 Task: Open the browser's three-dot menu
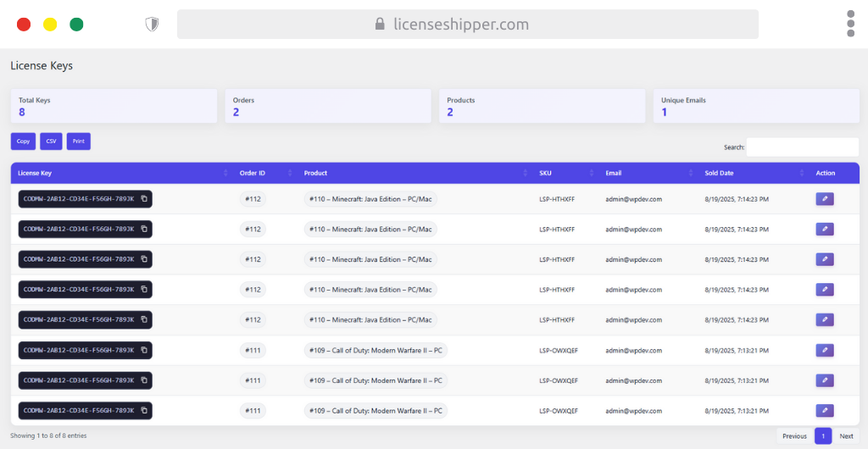click(850, 24)
